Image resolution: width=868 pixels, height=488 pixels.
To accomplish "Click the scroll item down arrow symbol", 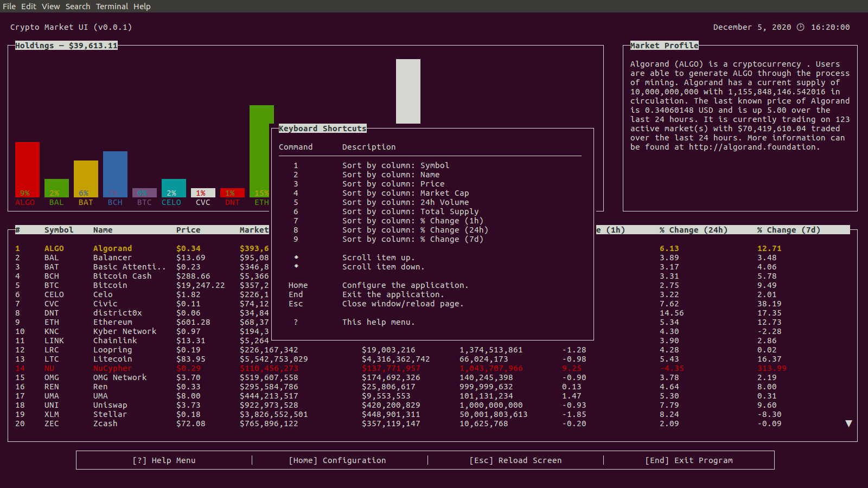I will click(x=296, y=266).
